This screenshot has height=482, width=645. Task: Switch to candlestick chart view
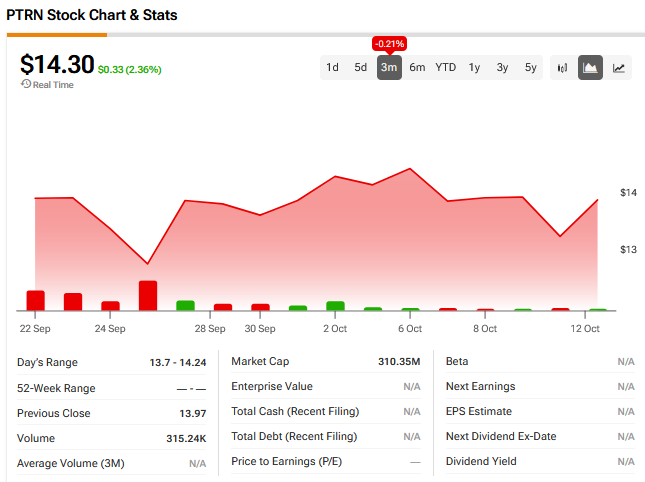[x=562, y=68]
